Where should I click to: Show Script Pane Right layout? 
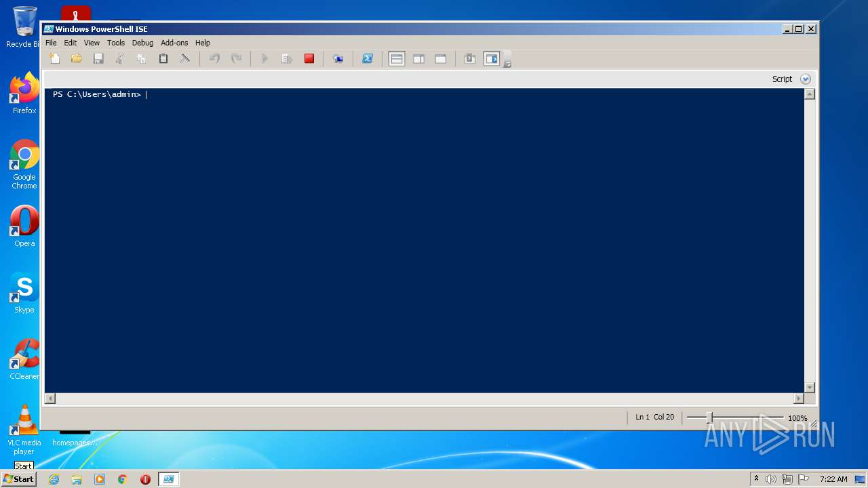click(x=419, y=59)
